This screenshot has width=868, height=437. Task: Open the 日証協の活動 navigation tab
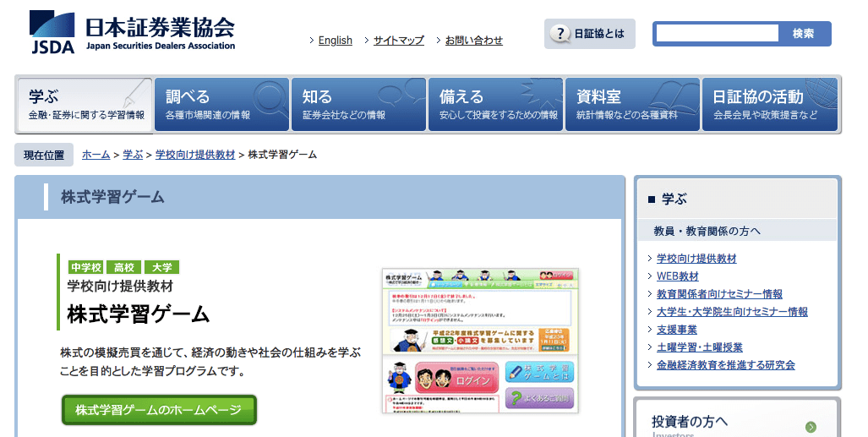point(769,105)
